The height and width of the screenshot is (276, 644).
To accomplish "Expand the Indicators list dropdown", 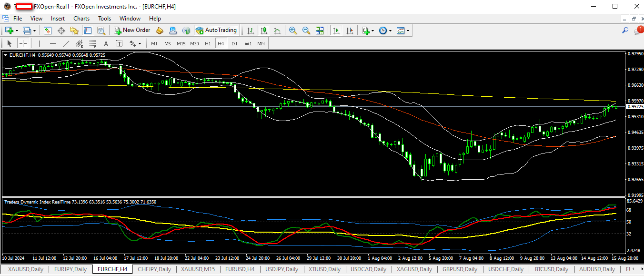I will (372, 31).
